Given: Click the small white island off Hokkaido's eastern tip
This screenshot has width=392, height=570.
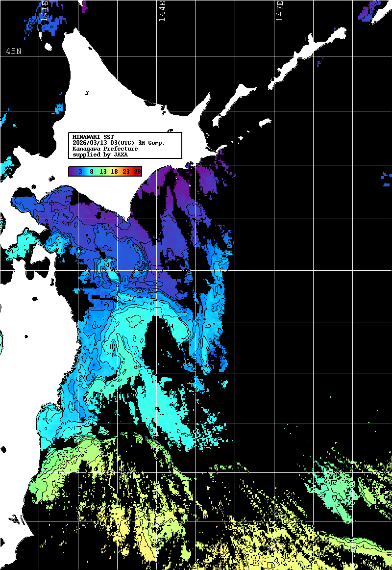Looking at the screenshot, I should pos(265,122).
